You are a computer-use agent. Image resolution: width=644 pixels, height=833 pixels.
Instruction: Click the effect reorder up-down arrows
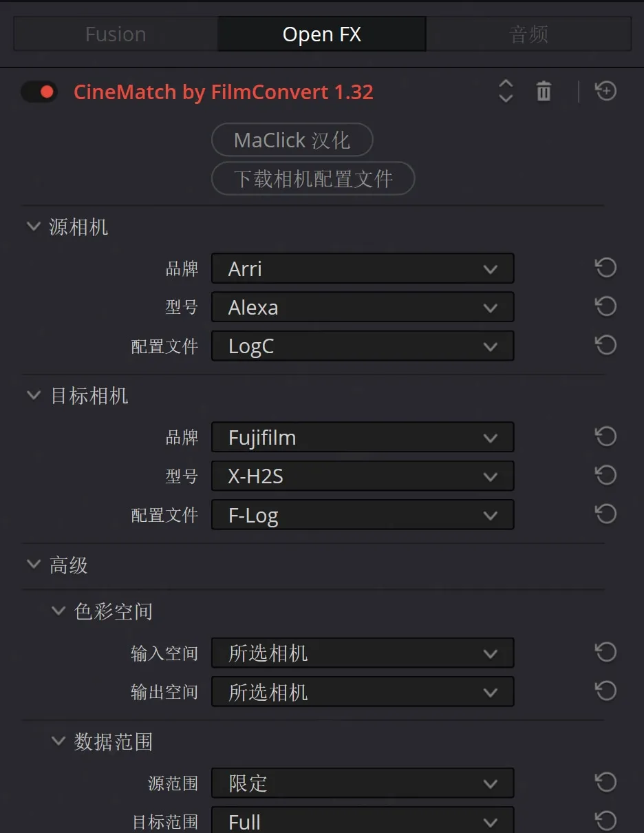tap(506, 91)
